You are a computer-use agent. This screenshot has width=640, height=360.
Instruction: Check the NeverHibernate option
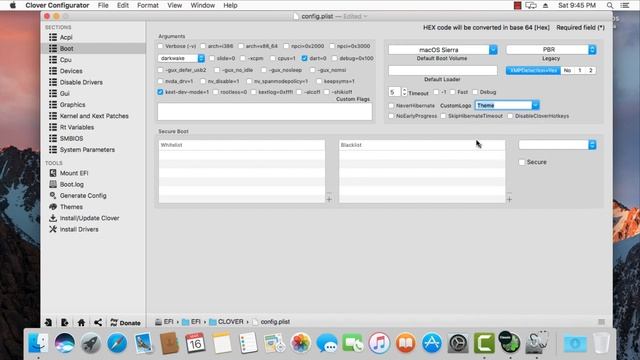click(x=391, y=106)
